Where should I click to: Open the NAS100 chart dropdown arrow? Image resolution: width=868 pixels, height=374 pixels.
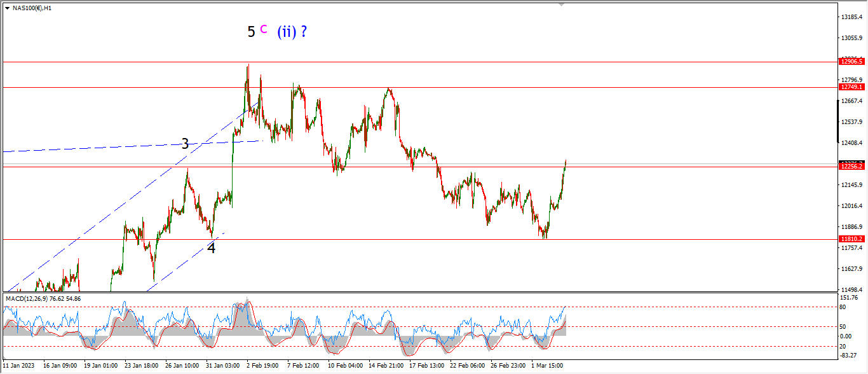point(7,8)
